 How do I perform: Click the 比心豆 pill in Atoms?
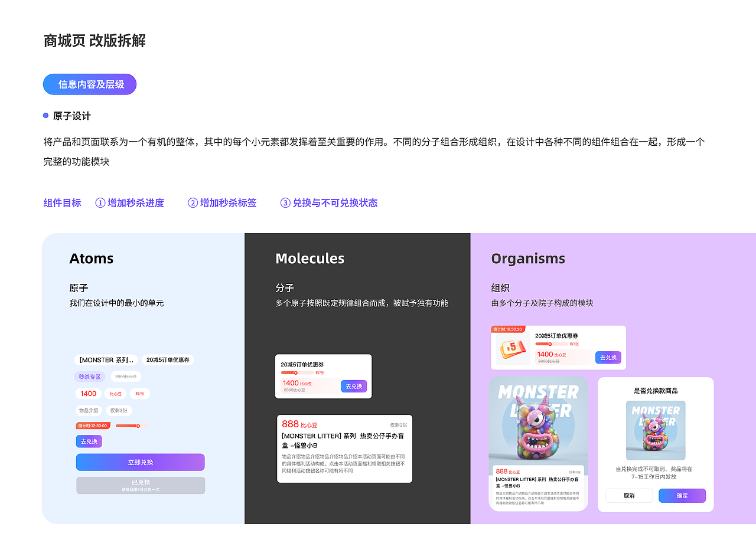point(116,394)
